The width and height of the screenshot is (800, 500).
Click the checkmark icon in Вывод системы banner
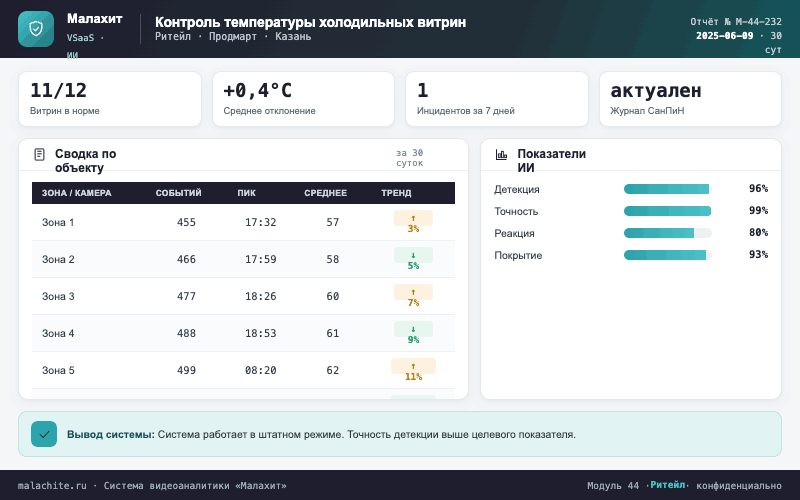44,434
